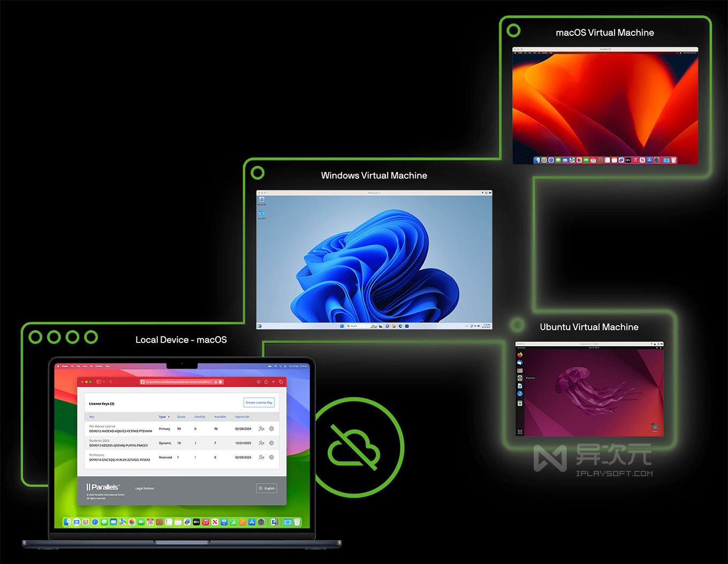Click the Share icon in Safari's toolbar

tap(265, 381)
